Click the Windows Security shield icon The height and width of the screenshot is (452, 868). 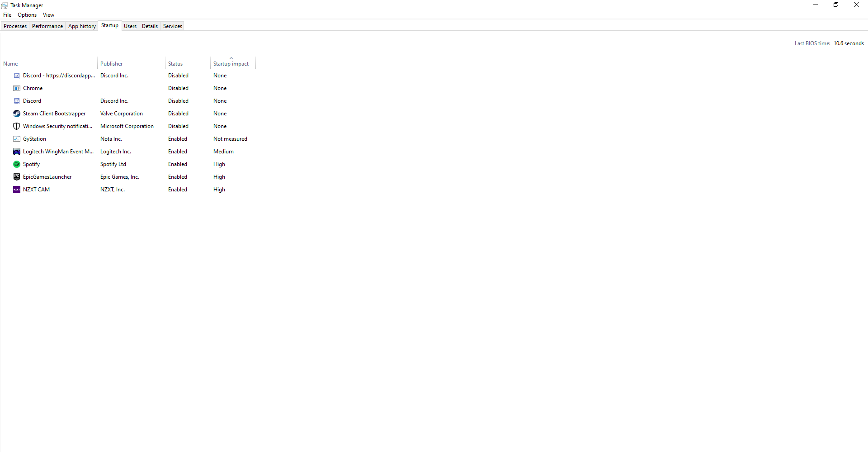point(17,126)
